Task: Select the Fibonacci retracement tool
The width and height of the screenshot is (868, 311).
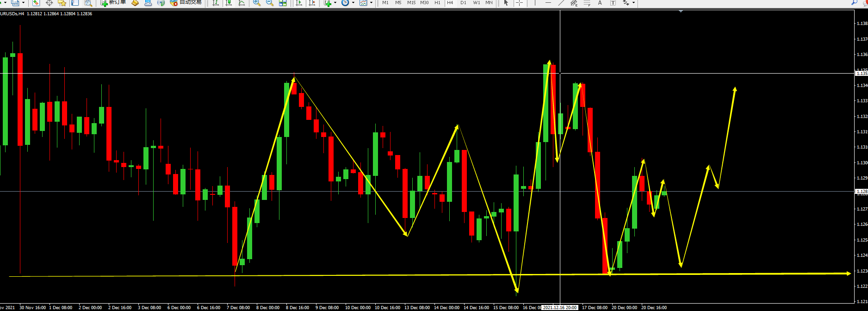Action: tap(587, 3)
